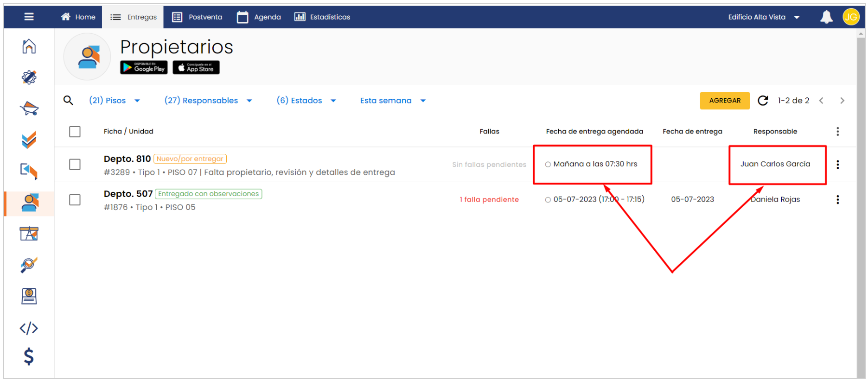This screenshot has width=868, height=381.
Task: Click the dollar sign sidebar icon
Action: tap(29, 356)
